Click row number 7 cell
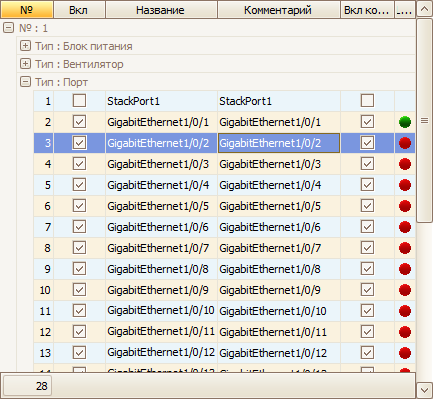This screenshot has width=433, height=399. [x=43, y=227]
